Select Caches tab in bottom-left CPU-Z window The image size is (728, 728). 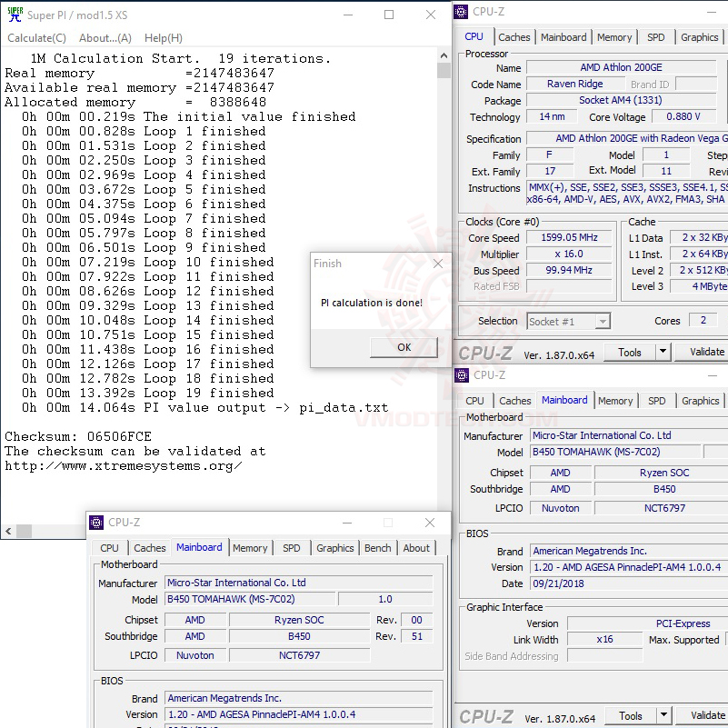coord(149,548)
